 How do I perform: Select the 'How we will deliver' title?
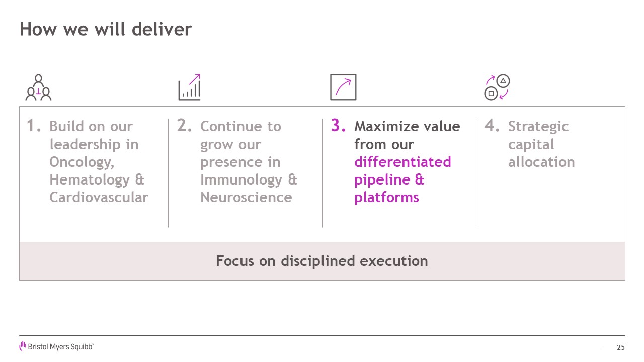pyautogui.click(x=106, y=29)
